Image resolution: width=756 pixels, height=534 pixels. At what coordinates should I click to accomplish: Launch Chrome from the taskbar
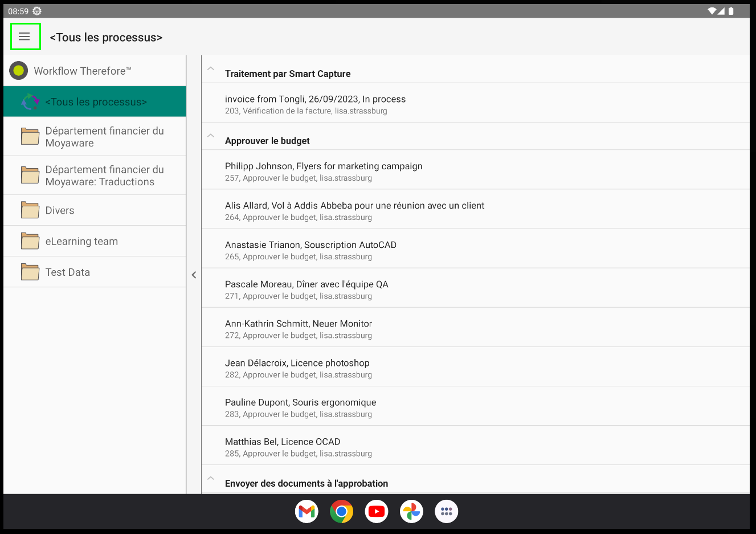coord(342,511)
